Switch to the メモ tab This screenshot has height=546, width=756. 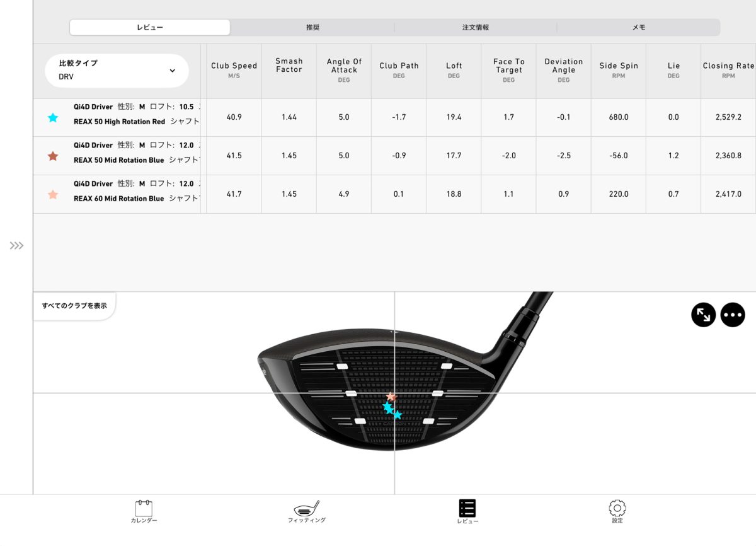pos(638,26)
